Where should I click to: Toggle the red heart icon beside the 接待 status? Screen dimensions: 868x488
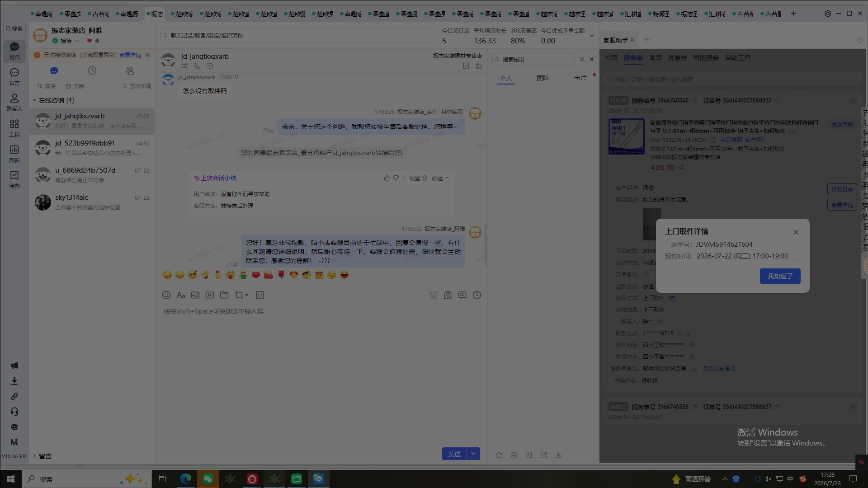point(90,41)
